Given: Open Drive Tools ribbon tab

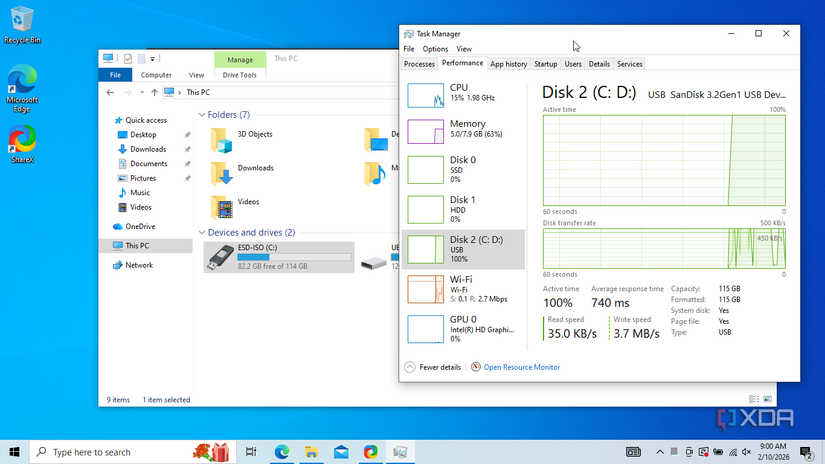Looking at the screenshot, I should point(239,75).
